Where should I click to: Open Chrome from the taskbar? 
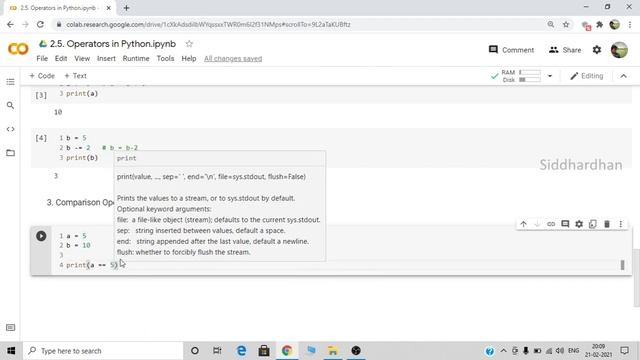tap(287, 351)
